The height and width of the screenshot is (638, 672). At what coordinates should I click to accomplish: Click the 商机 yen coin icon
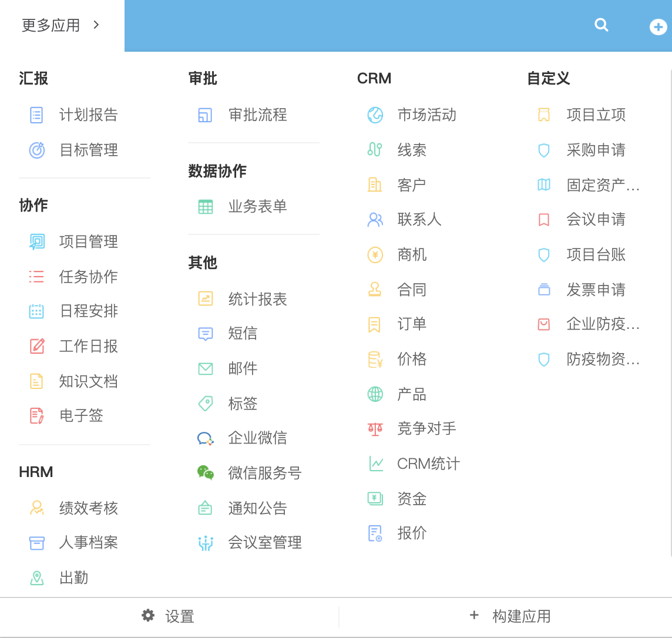pos(375,255)
